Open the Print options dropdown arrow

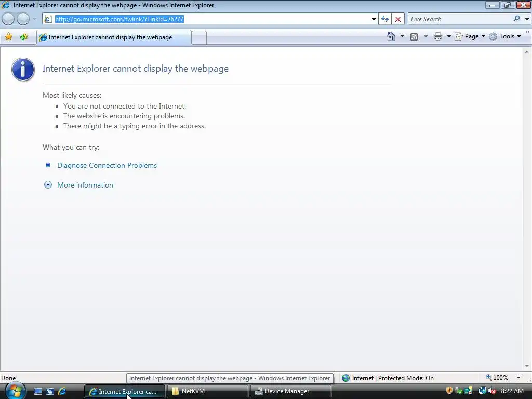(x=448, y=36)
